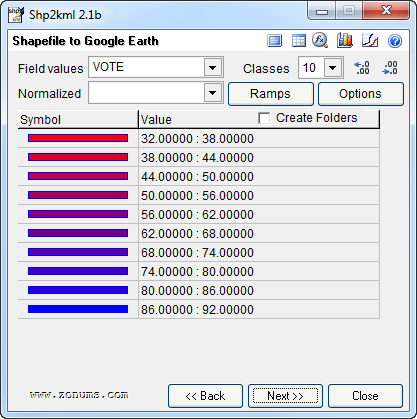417x419 pixels.
Task: Go to previous step with Back button
Action: (205, 396)
